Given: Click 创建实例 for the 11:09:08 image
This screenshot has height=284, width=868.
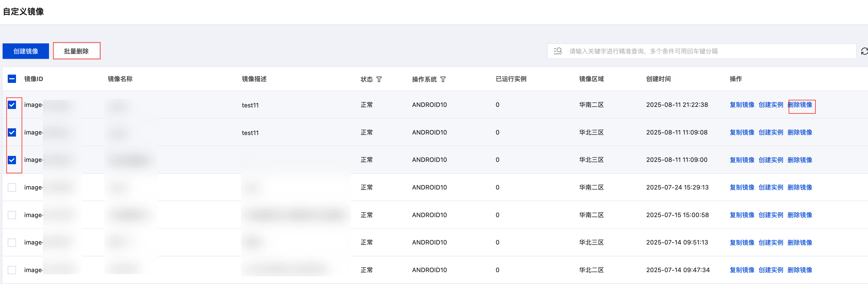Looking at the screenshot, I should [x=771, y=132].
